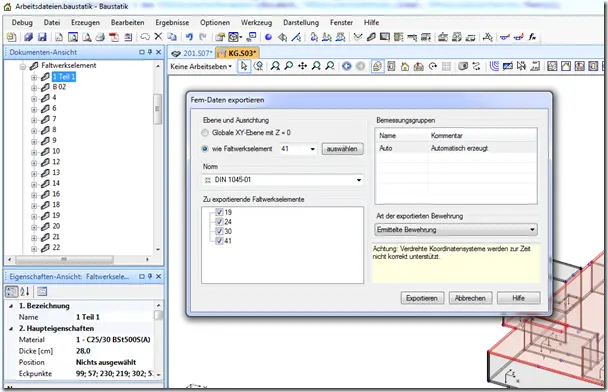Select the arrow pointer tool
The image size is (608, 392).
tap(244, 66)
